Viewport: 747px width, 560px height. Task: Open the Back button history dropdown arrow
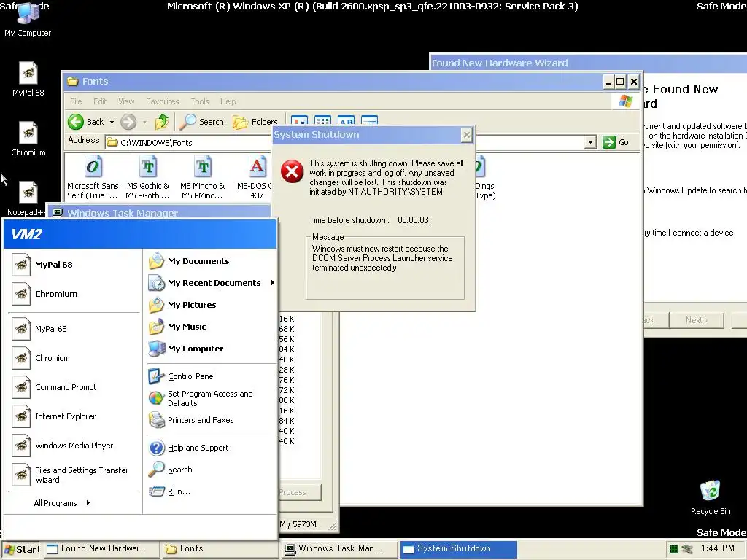(112, 122)
